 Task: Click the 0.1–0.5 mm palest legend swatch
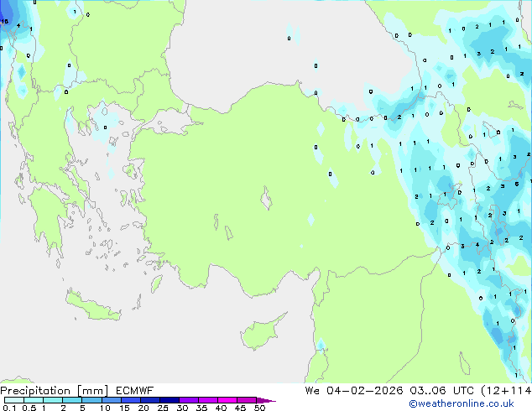[14, 400]
